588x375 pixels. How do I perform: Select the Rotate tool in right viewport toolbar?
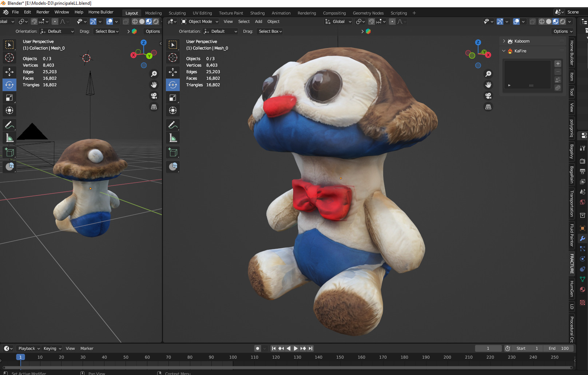(x=173, y=85)
